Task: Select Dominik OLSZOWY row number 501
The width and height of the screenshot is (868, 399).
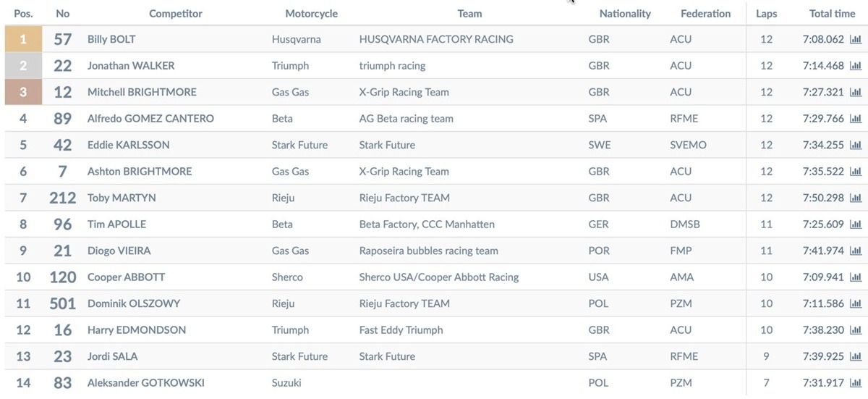Action: coord(63,304)
